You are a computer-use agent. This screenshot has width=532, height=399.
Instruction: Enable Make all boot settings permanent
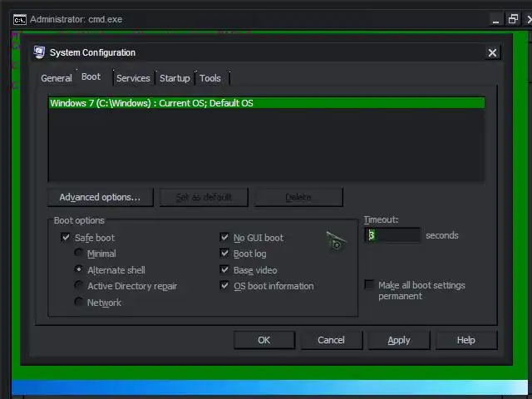pos(369,284)
